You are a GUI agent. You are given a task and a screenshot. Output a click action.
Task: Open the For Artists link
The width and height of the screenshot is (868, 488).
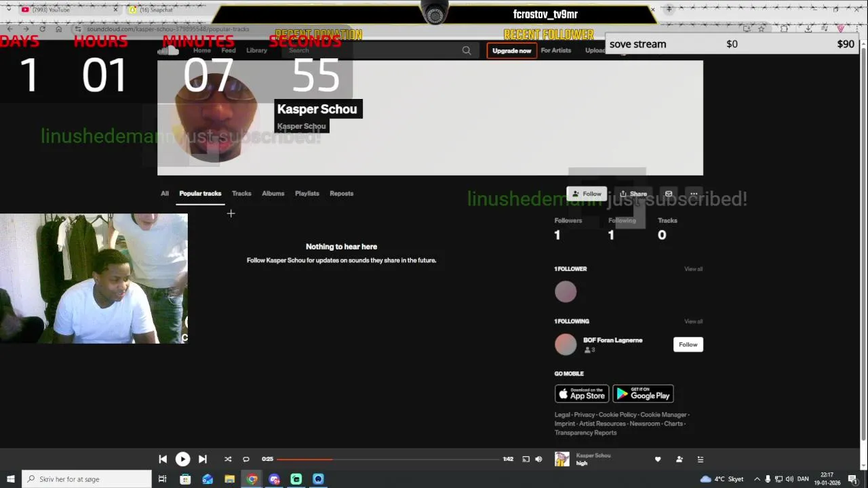556,50
